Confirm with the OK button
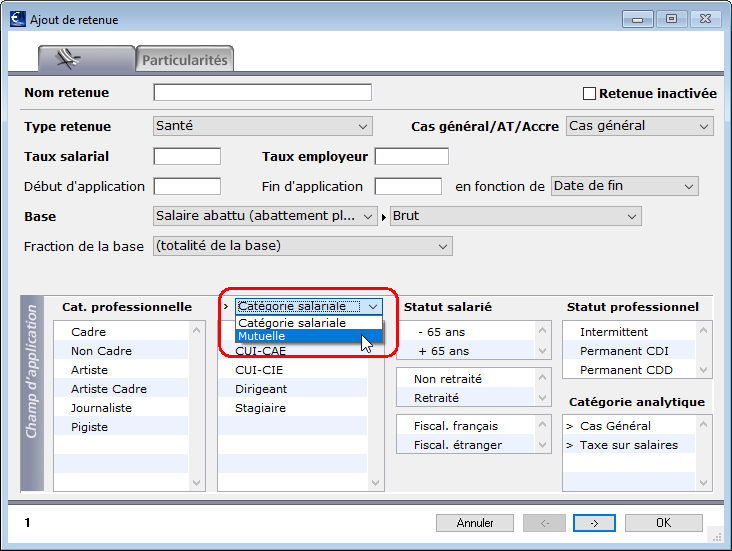 coord(664,523)
